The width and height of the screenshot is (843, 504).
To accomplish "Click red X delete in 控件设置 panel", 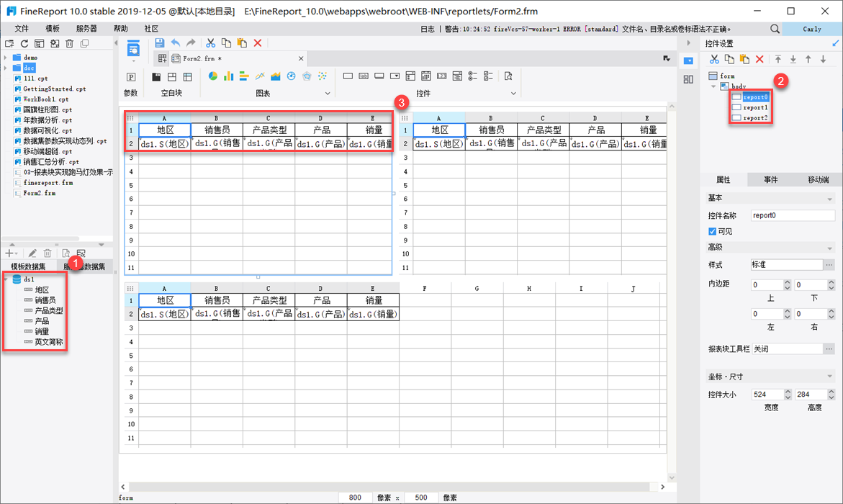I will click(x=759, y=59).
